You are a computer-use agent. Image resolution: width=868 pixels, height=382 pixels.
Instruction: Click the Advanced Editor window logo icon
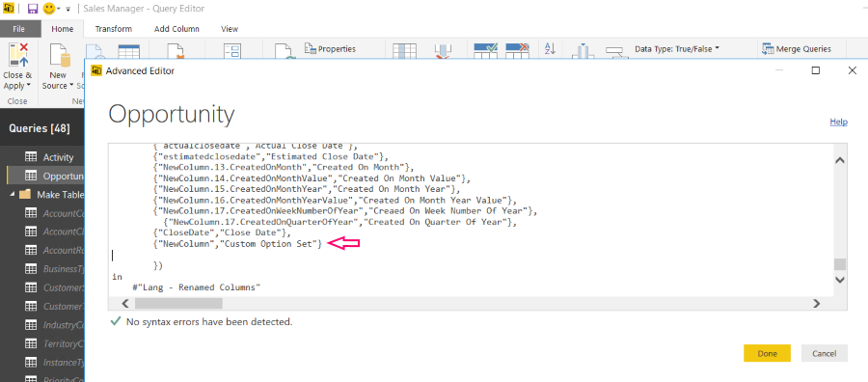click(96, 70)
